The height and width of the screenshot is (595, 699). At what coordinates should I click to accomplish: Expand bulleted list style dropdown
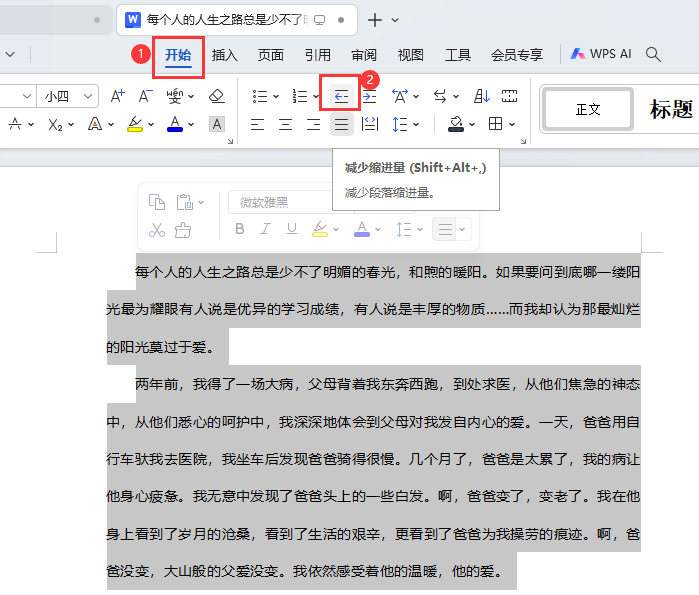[276, 96]
